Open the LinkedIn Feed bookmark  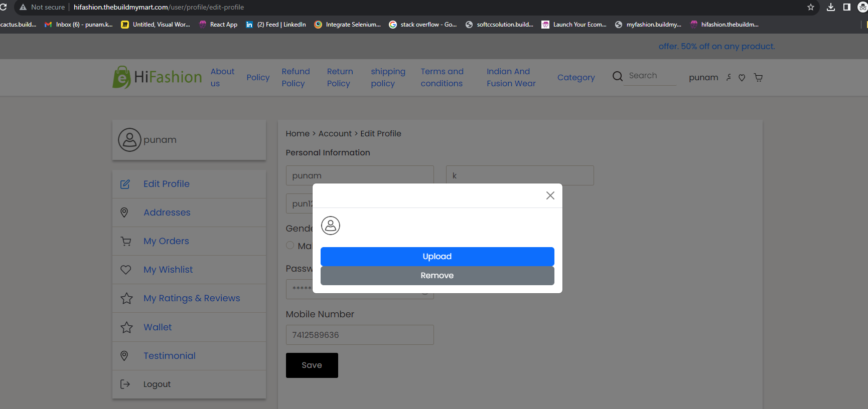click(276, 25)
